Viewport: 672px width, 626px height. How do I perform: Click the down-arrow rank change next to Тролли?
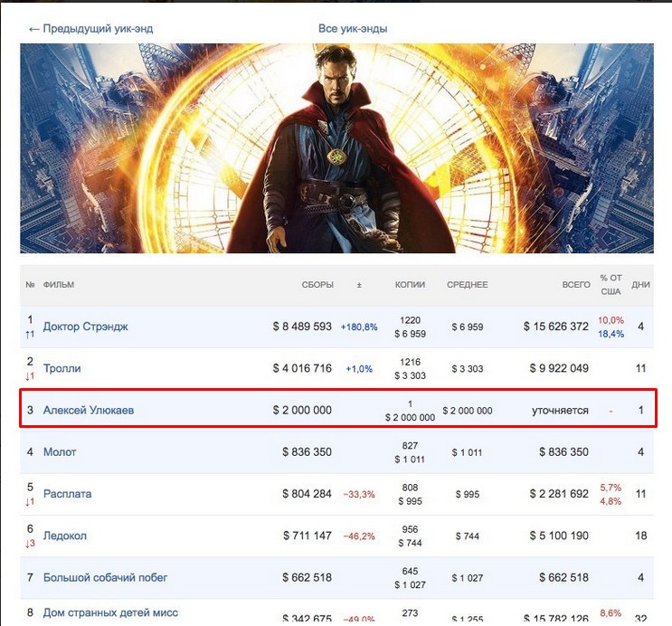(30, 376)
